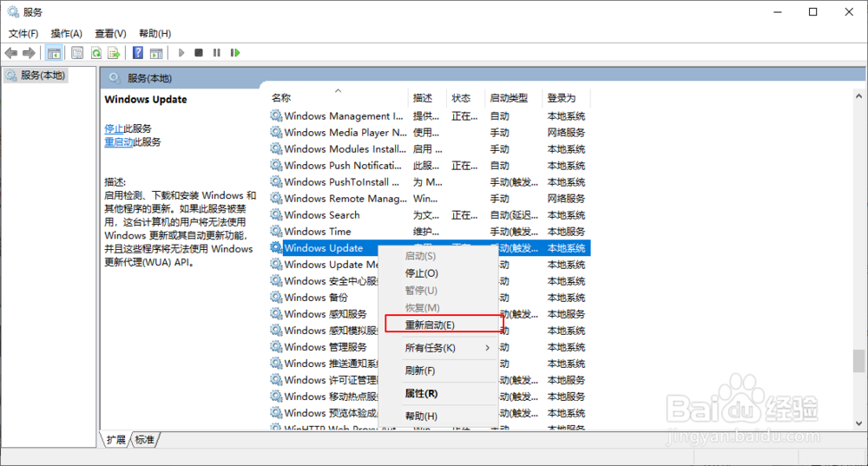The image size is (868, 466).
Task: Click gear icon of Windows Management service
Action: click(x=276, y=115)
